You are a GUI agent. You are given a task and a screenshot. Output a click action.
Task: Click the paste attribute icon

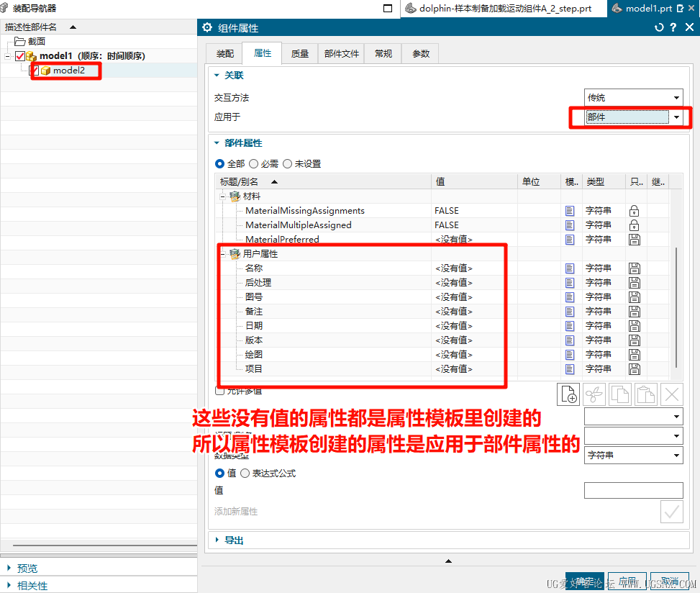pyautogui.click(x=646, y=394)
